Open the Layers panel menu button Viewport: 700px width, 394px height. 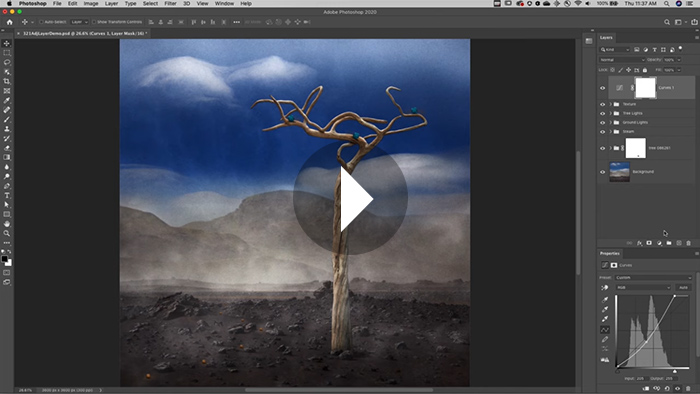[x=696, y=37]
